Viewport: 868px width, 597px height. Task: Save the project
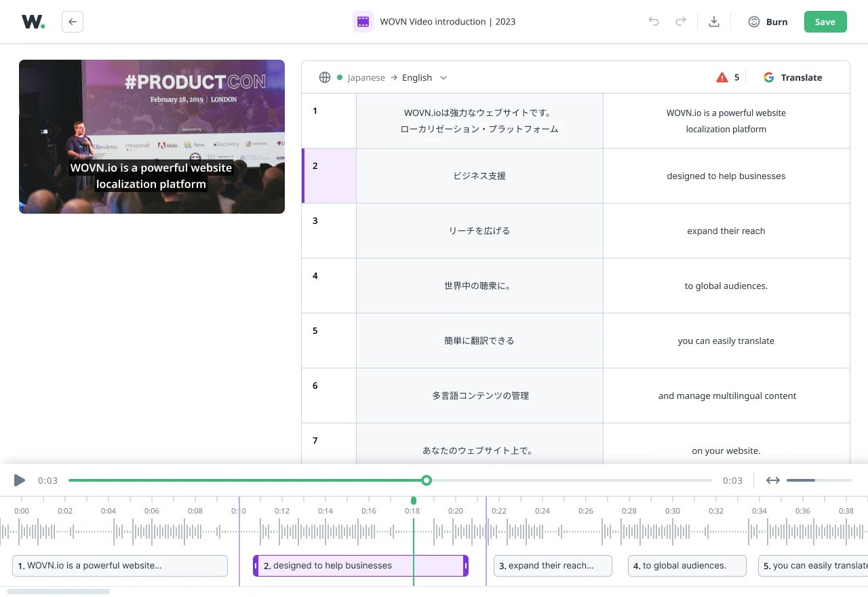click(x=825, y=22)
